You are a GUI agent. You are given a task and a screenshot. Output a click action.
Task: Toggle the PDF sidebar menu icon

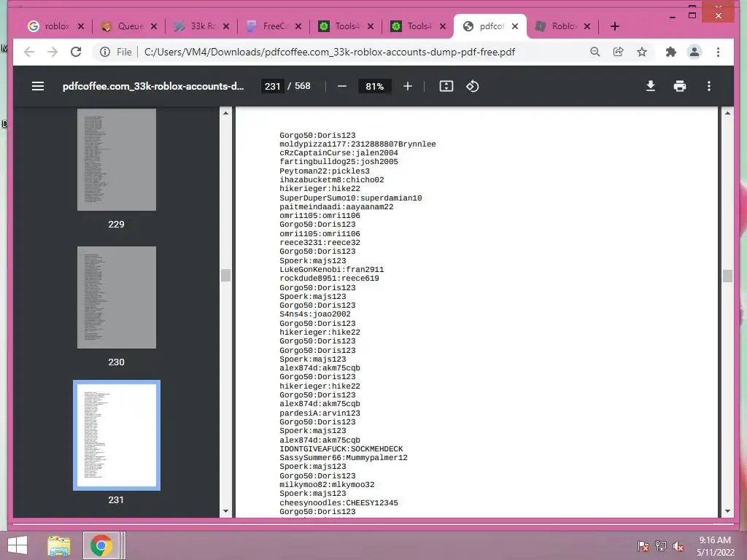pos(38,86)
